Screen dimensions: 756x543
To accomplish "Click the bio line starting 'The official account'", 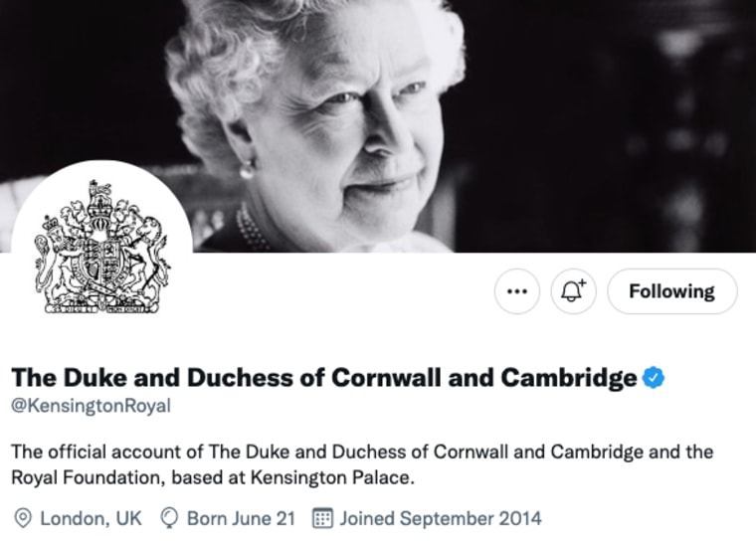I will coord(362,452).
